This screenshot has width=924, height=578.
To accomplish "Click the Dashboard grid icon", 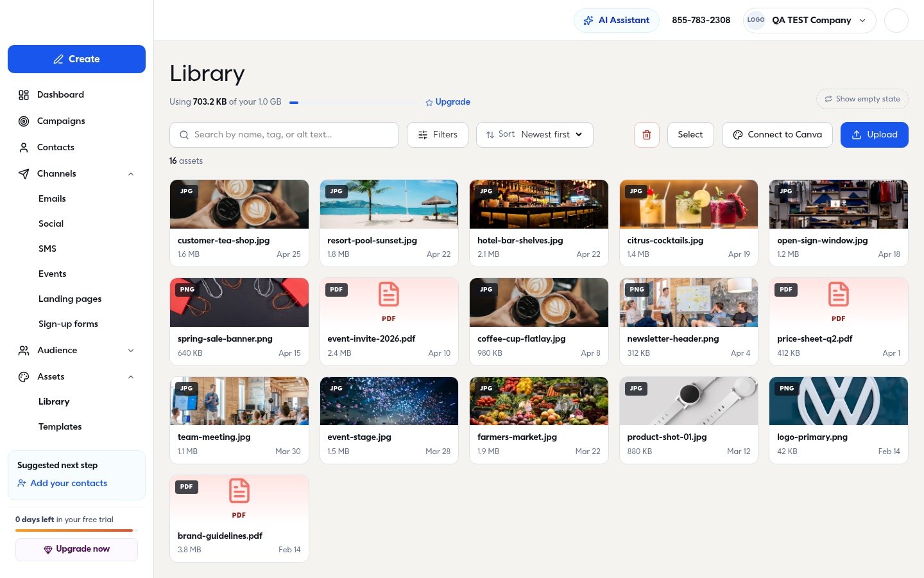I will pyautogui.click(x=24, y=95).
